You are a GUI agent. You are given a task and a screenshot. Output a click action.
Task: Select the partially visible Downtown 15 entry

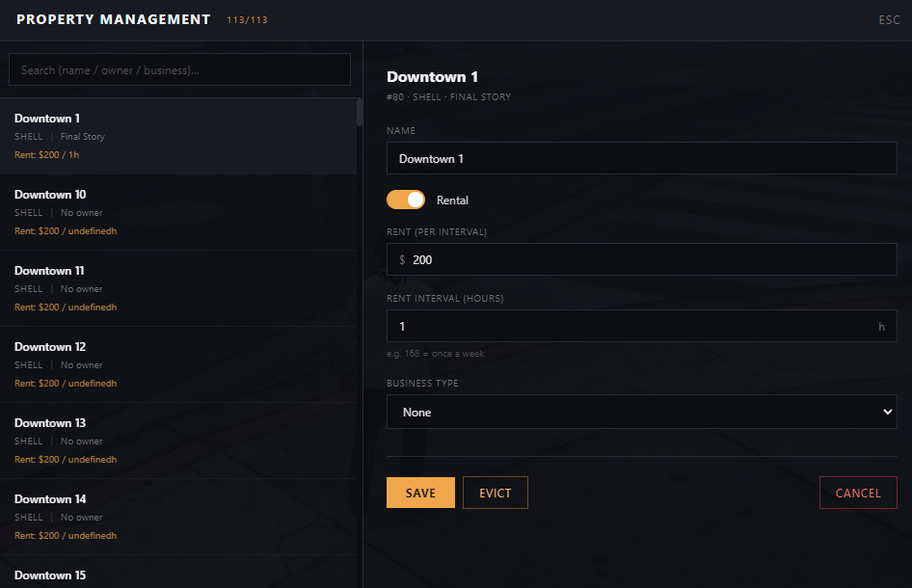coord(178,573)
